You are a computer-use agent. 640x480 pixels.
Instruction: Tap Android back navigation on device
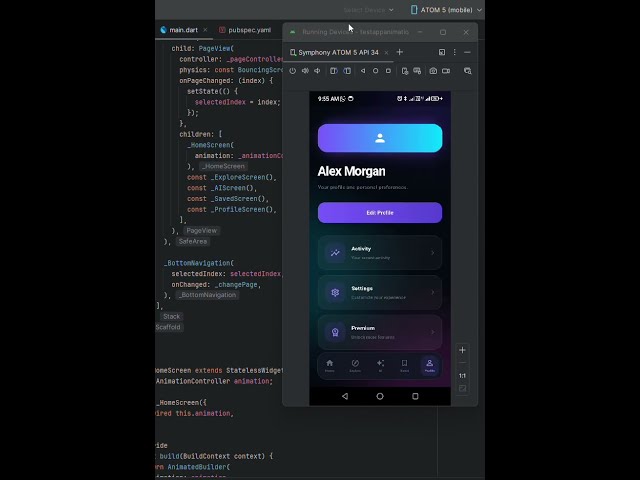coord(345,396)
